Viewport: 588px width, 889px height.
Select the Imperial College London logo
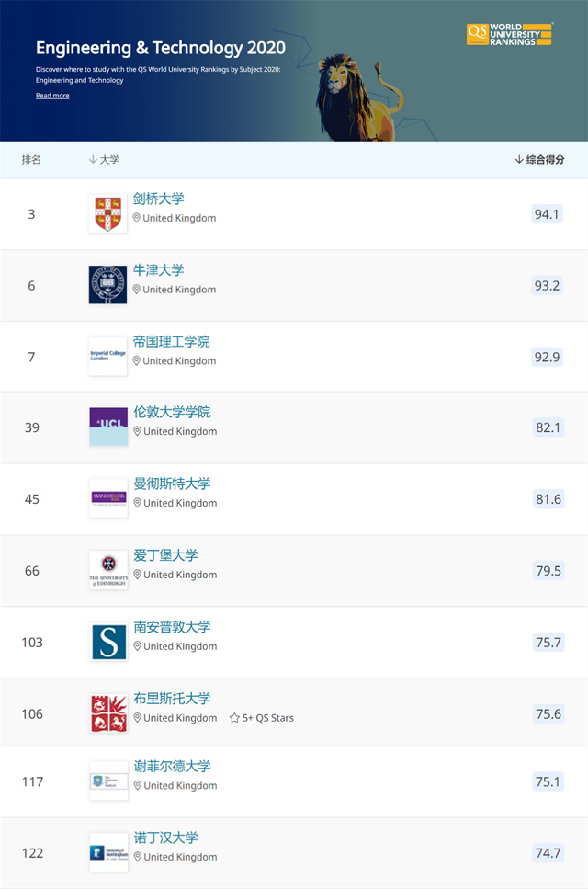click(x=107, y=356)
